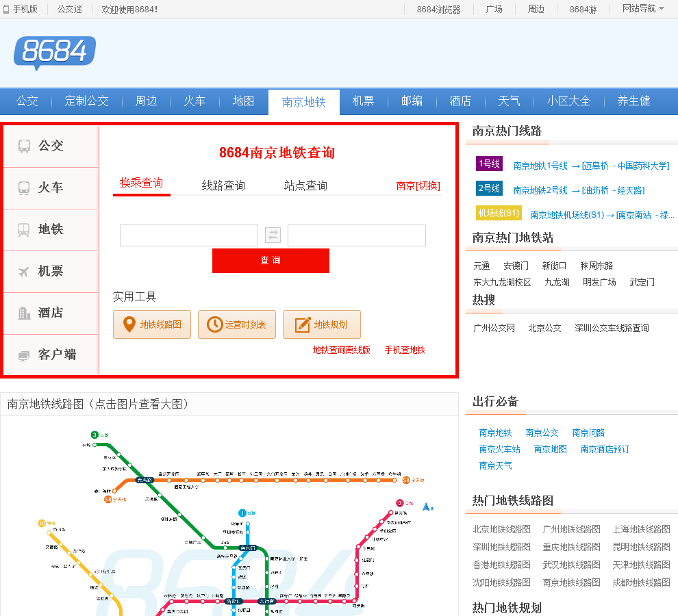This screenshot has height=616, width=678.
Task: Click the bus icon beside 公交 in the sidebar
Action: coord(24,146)
